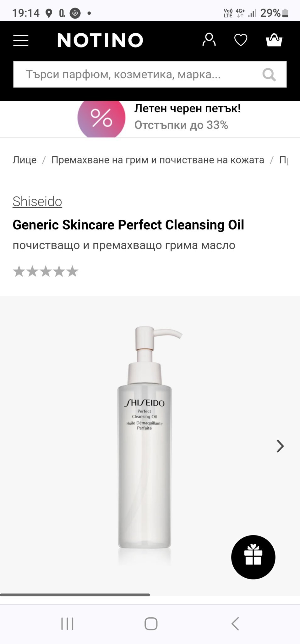Open the shopping basket
300x644 pixels.
pos(274,40)
